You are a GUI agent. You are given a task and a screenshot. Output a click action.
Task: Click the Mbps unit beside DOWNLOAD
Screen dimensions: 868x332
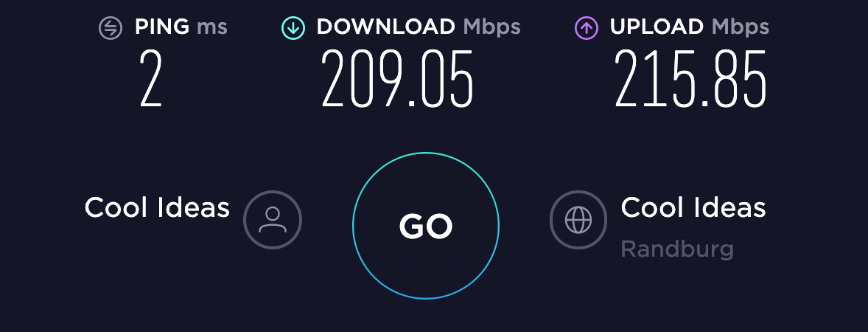pos(491,27)
